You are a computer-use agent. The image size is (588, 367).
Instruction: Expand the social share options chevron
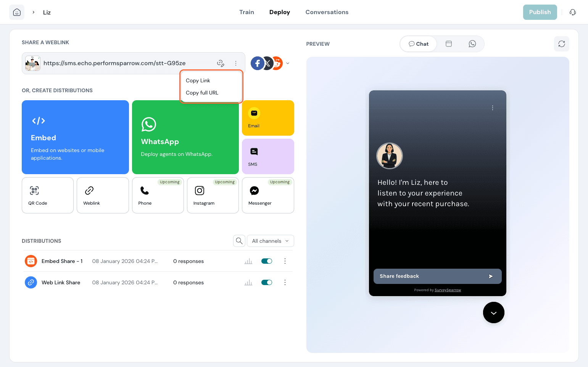tap(288, 63)
